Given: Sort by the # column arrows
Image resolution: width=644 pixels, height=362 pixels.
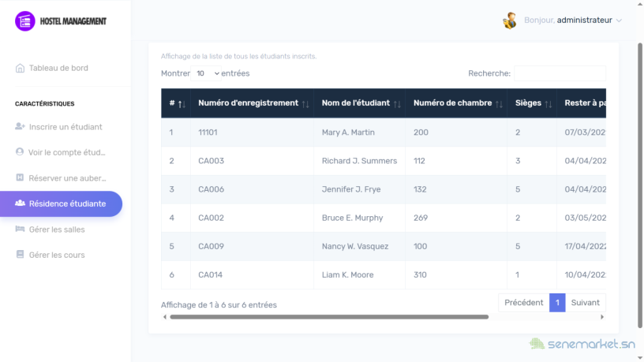Looking at the screenshot, I should 182,104.
